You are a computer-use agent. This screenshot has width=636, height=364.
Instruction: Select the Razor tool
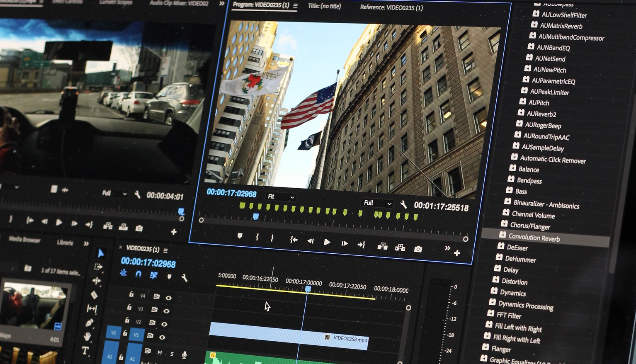pos(94,295)
